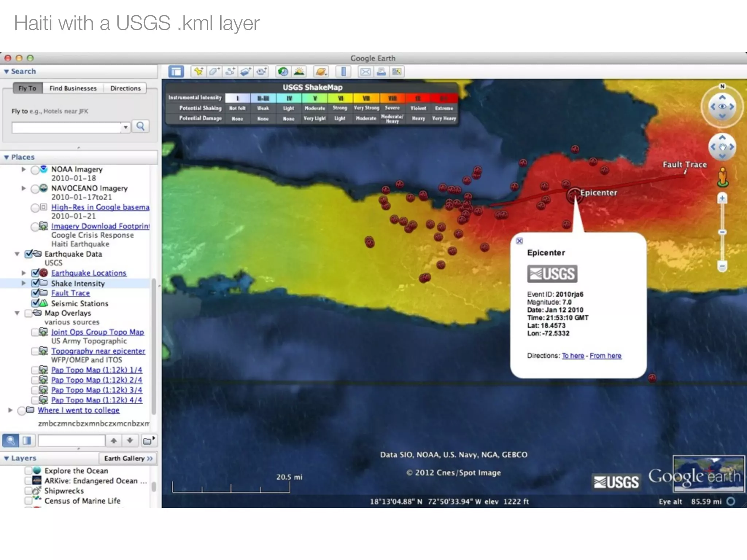The height and width of the screenshot is (560, 747).
Task: Uncheck Earthquake Data folder checkbox
Action: point(29,254)
